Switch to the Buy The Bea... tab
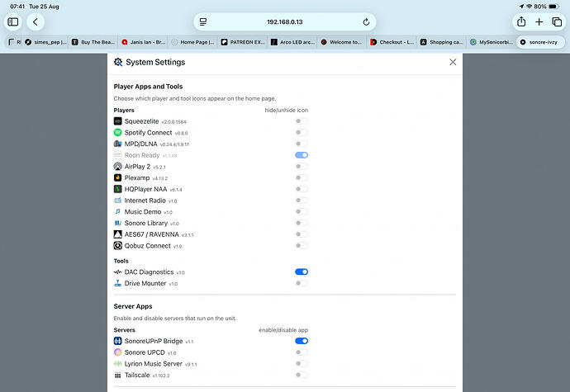 [x=93, y=42]
